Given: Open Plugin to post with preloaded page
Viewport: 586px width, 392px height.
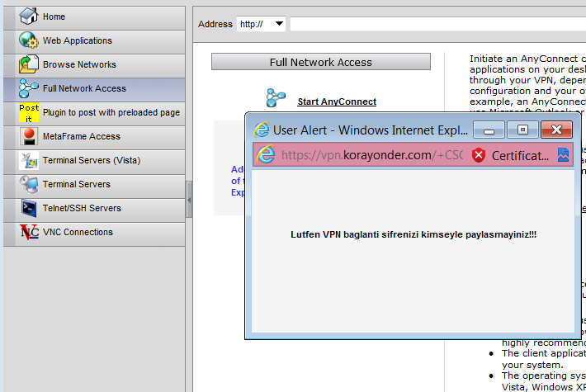Looking at the screenshot, I should click(x=94, y=112).
